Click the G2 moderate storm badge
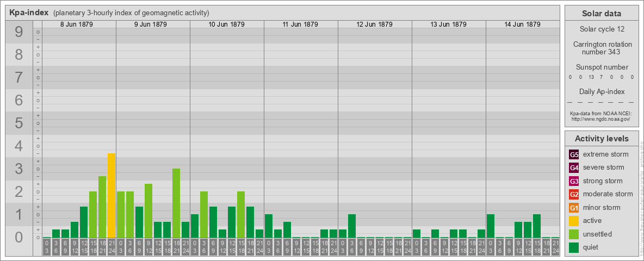 (574, 194)
